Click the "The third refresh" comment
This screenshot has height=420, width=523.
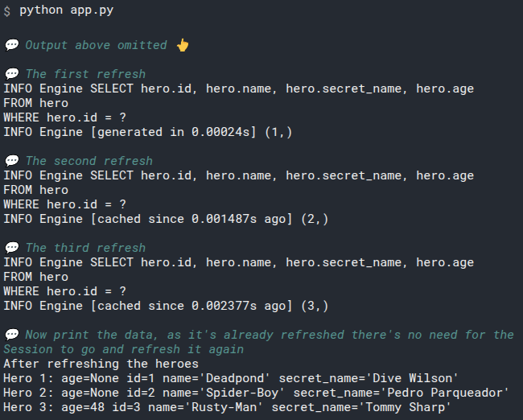85,248
